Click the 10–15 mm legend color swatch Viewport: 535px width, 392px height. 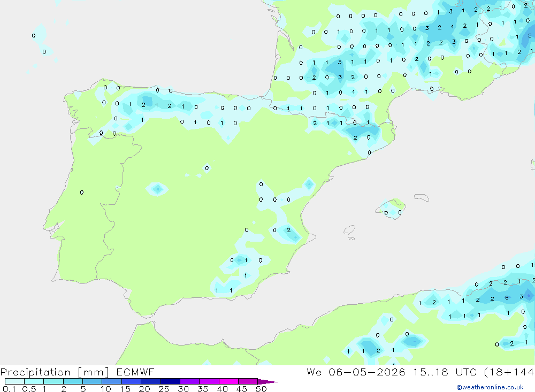coord(112,381)
